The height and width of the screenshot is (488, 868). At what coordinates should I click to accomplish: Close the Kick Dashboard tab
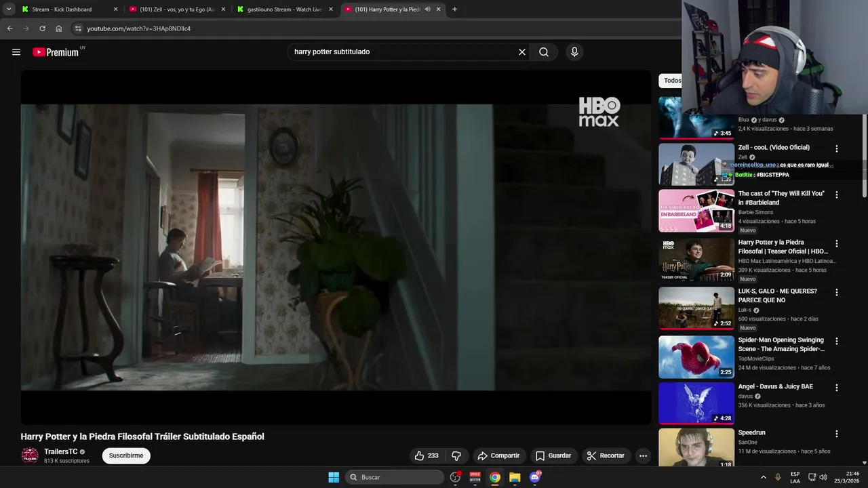115,9
